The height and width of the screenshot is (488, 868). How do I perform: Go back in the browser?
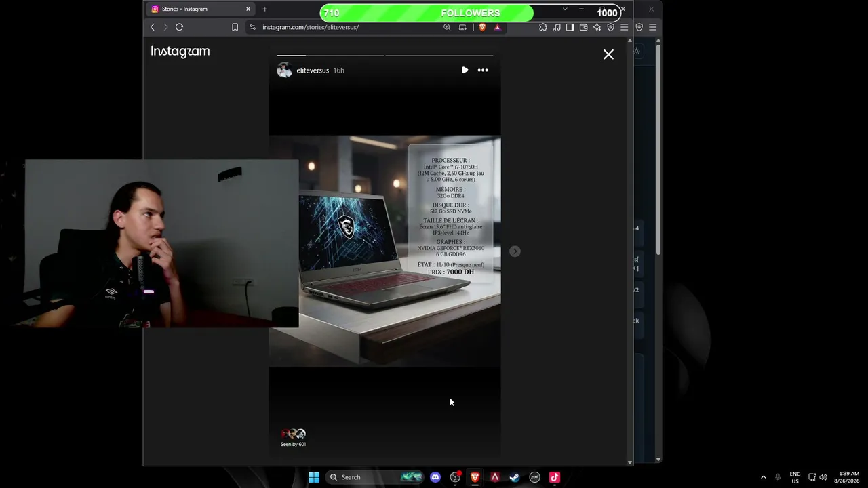(152, 27)
